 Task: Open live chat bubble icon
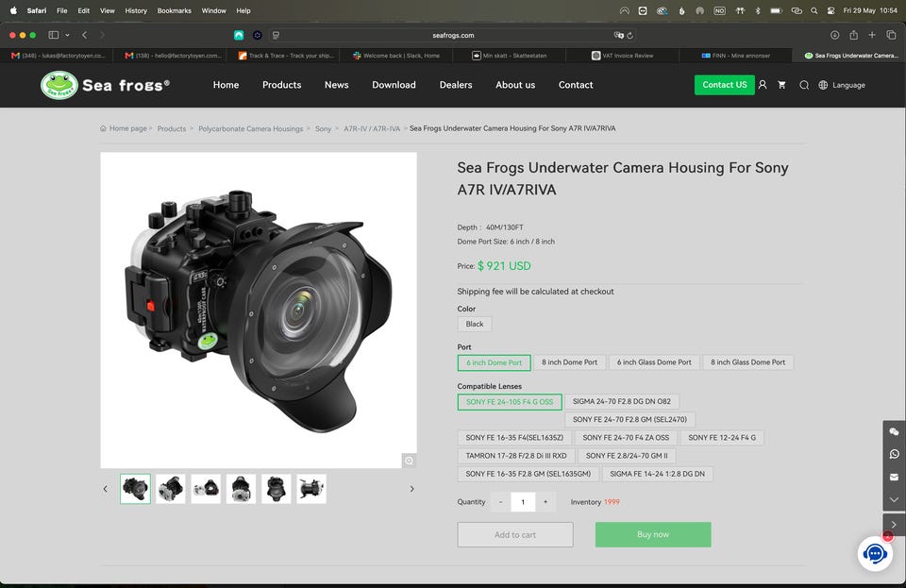875,554
